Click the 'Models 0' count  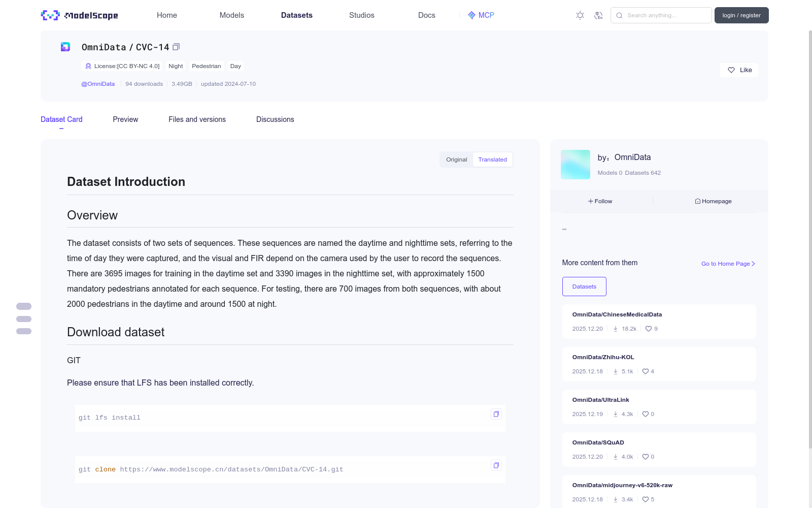[x=610, y=173]
